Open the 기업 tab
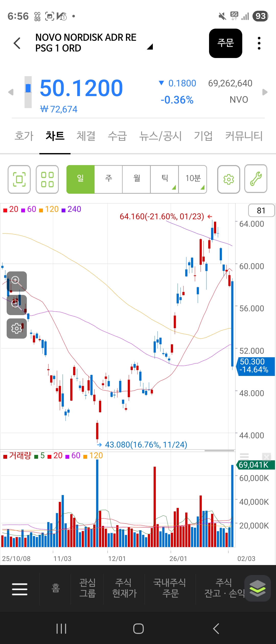Viewport: 276px width, 644px height. coord(203,136)
